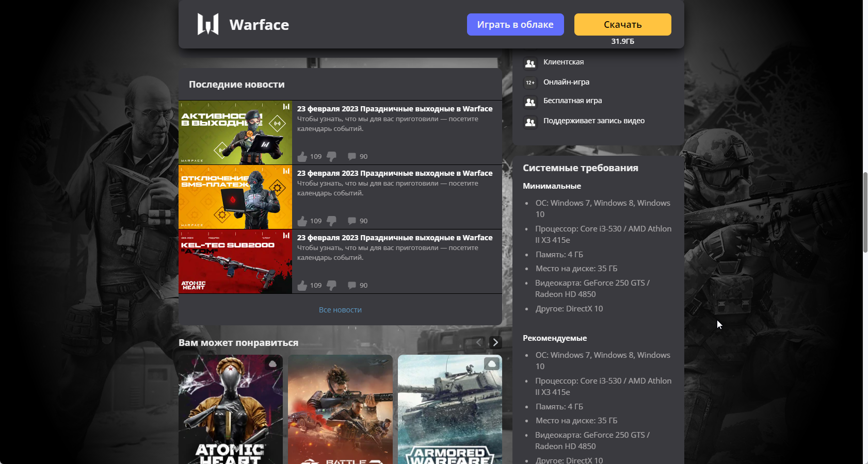Click the Warface logo icon in header
868x464 pixels.
207,24
